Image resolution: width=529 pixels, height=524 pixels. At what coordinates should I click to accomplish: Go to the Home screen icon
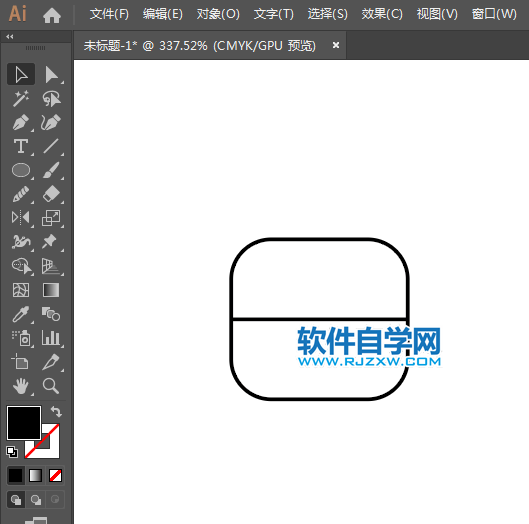52,15
